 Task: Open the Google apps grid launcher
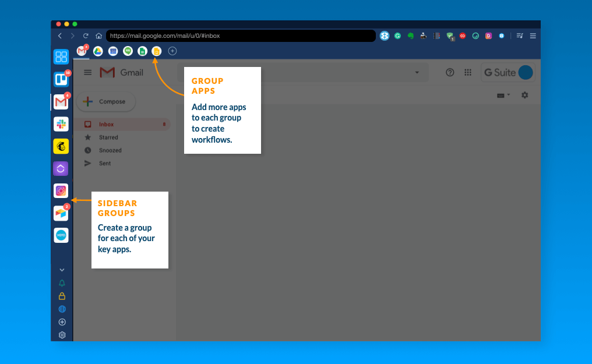(x=467, y=72)
